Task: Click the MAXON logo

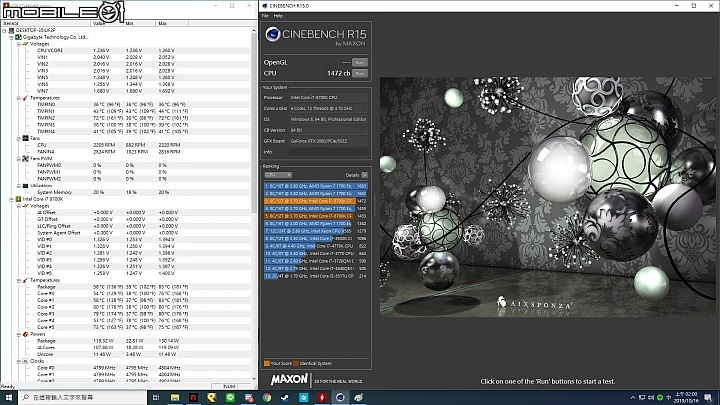Action: [x=289, y=380]
